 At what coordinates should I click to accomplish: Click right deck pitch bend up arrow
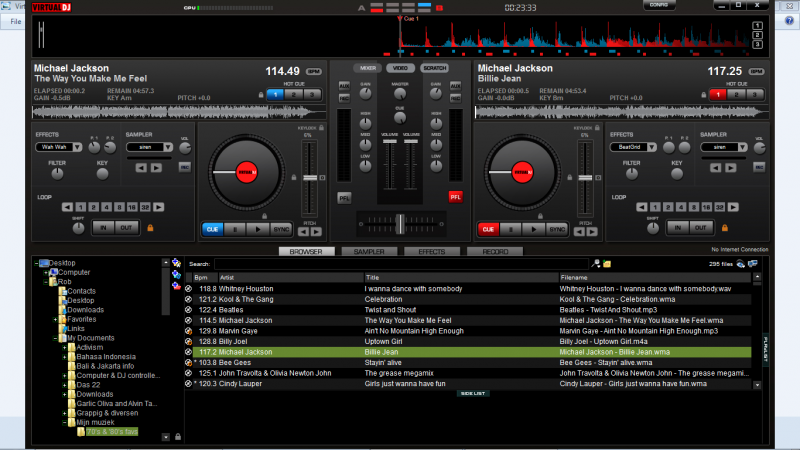click(592, 232)
